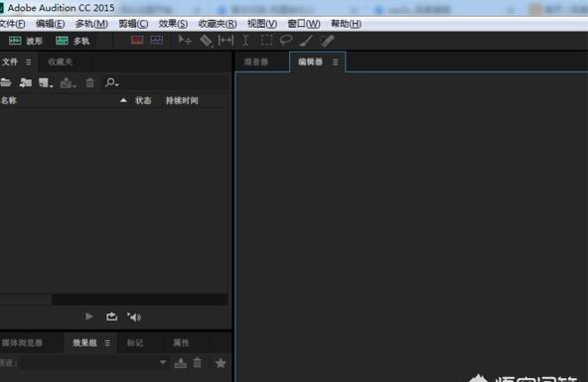Open the 效果组 panel options menu
This screenshot has height=382, width=588.
click(x=107, y=343)
